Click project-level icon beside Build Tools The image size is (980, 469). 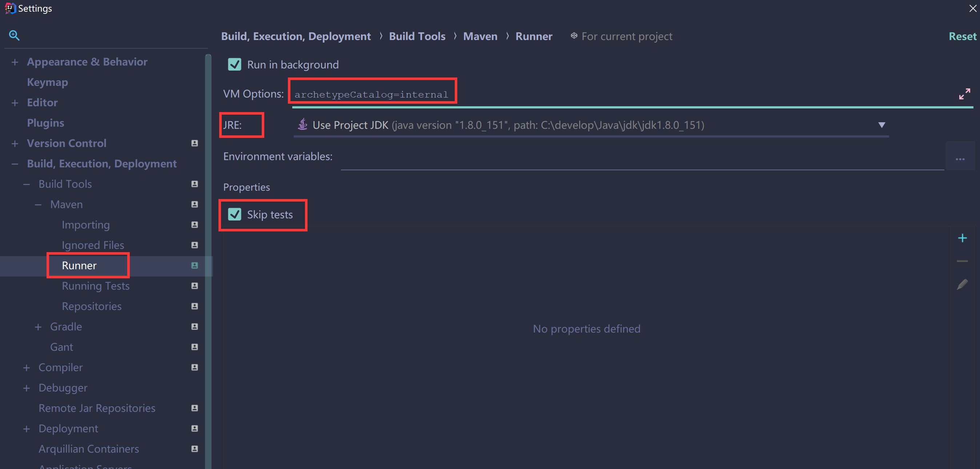[x=194, y=184]
